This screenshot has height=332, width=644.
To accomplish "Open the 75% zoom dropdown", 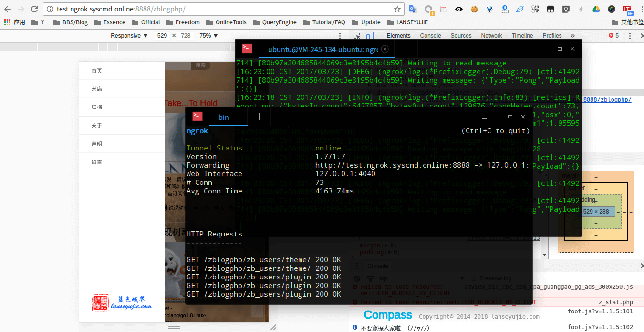I will coord(208,36).
